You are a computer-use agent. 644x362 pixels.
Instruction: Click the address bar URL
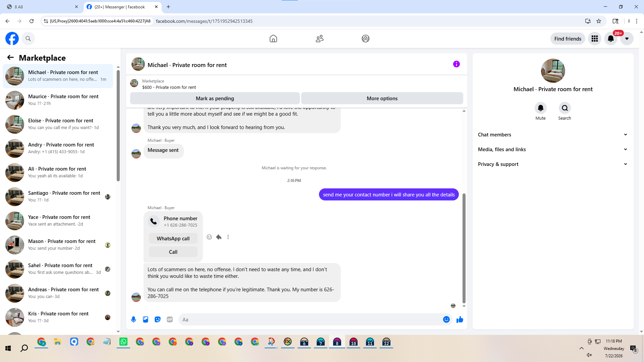click(204, 21)
